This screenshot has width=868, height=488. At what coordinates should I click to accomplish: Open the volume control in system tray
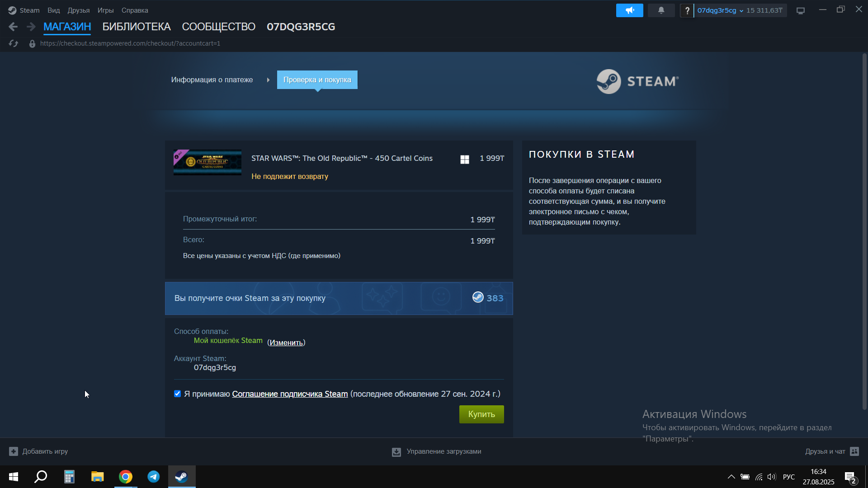(771, 477)
